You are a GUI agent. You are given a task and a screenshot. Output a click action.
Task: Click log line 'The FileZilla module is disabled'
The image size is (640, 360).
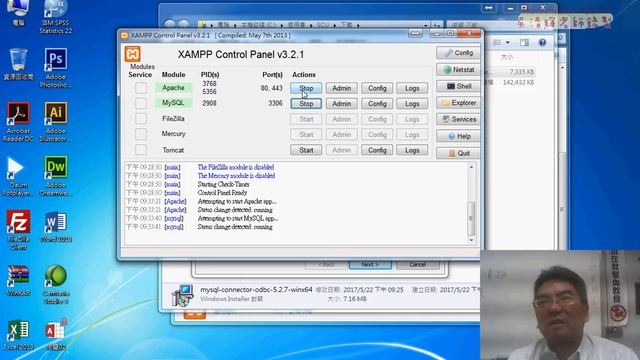236,167
